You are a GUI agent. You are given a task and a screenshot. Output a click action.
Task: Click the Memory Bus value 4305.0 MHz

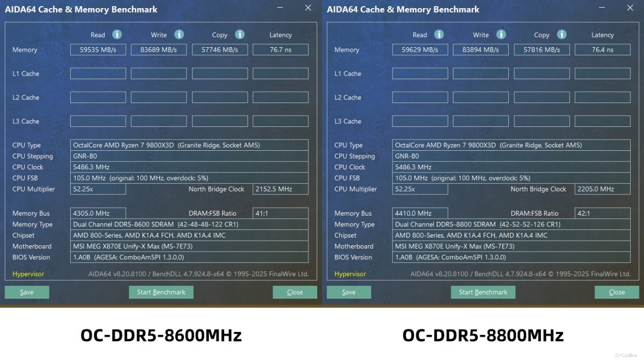point(98,213)
